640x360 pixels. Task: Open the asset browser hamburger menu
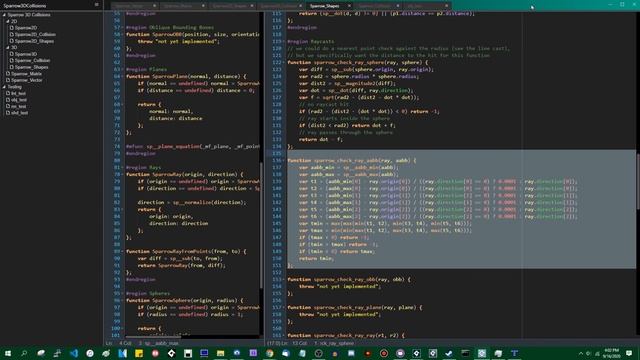[97, 5]
